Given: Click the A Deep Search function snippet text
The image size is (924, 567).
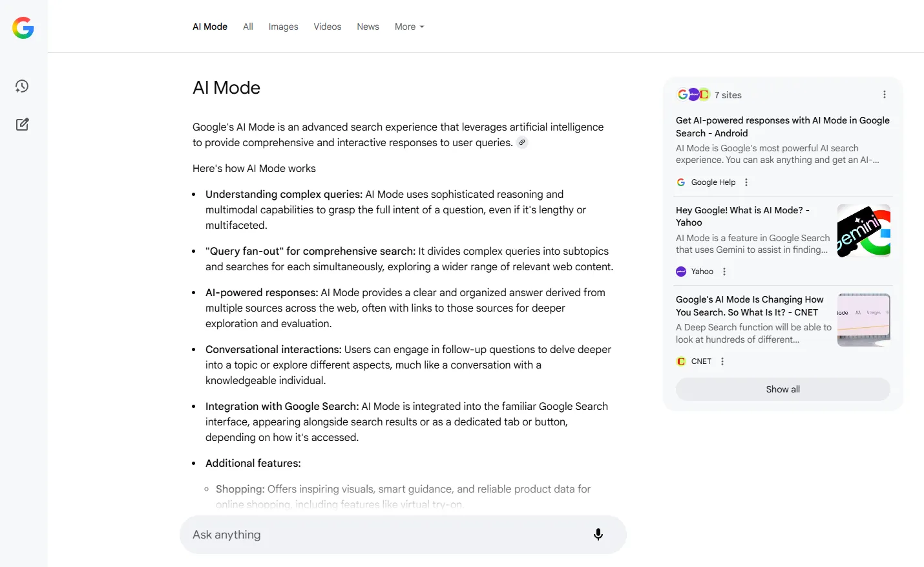Looking at the screenshot, I should (x=753, y=334).
